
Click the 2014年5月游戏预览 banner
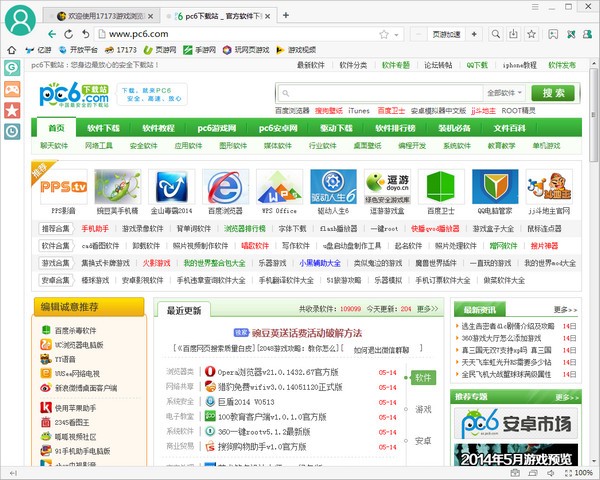516,455
